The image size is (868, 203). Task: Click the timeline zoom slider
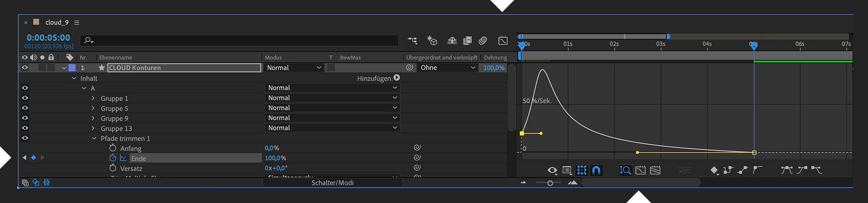(x=550, y=183)
